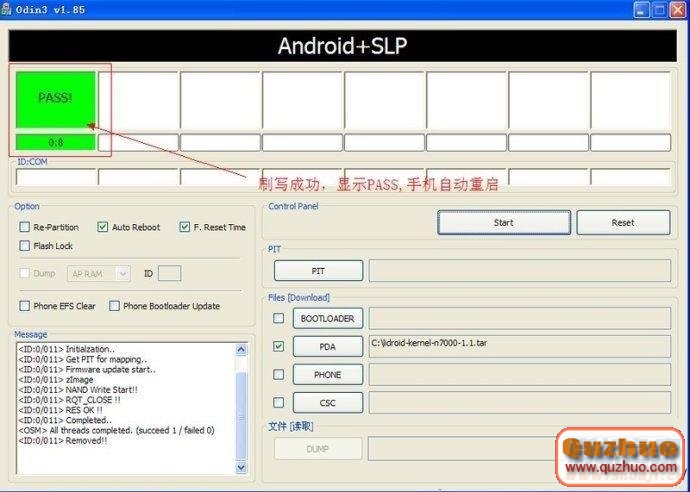Select the 'NAND Write Start!!' log line
The height and width of the screenshot is (492, 690).
(78, 389)
